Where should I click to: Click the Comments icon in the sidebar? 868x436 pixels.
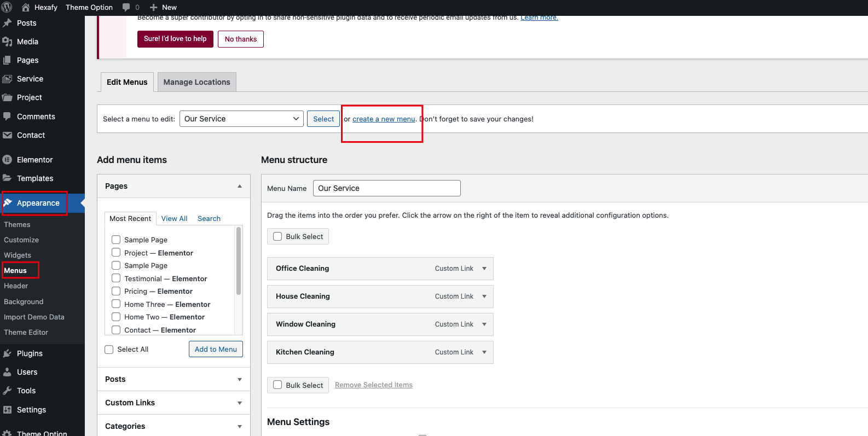7,117
